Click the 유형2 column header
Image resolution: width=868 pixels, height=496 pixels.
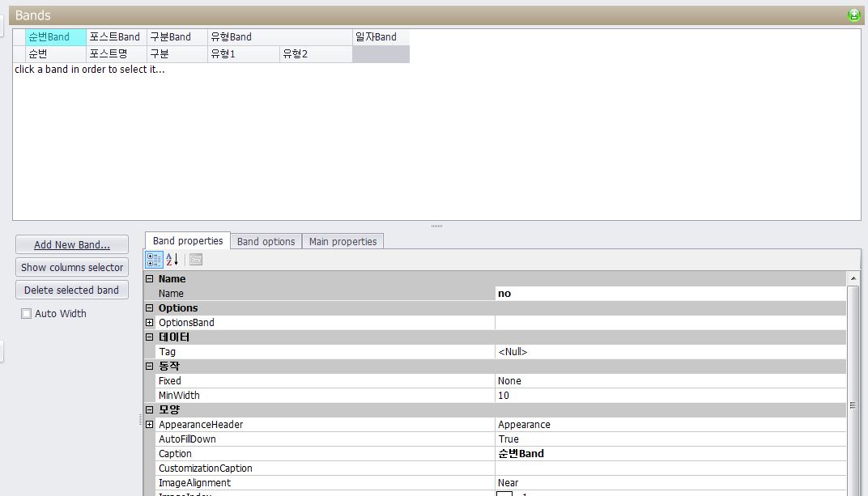316,54
